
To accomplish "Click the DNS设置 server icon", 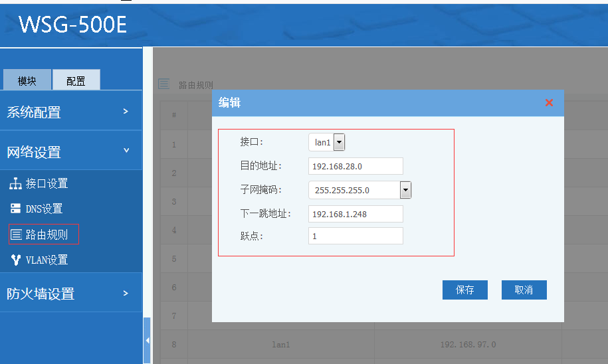I will click(15, 209).
